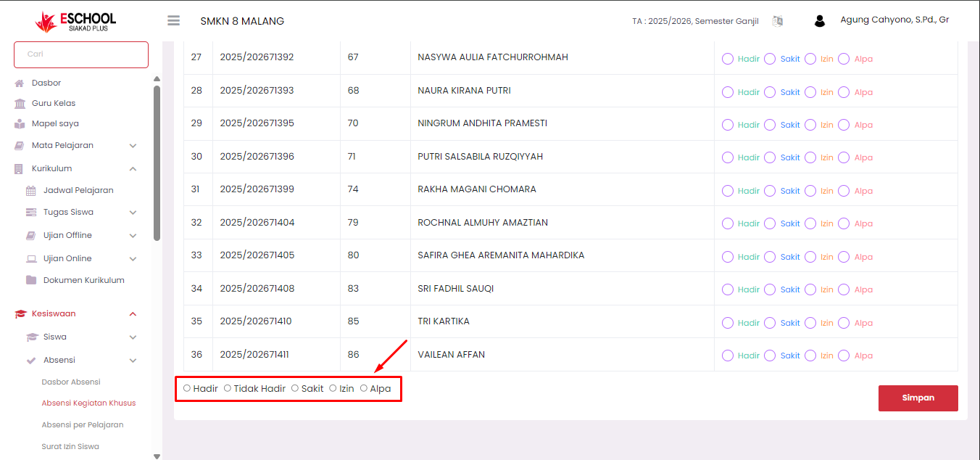
Task: Click the Simpan button
Action: 918,398
